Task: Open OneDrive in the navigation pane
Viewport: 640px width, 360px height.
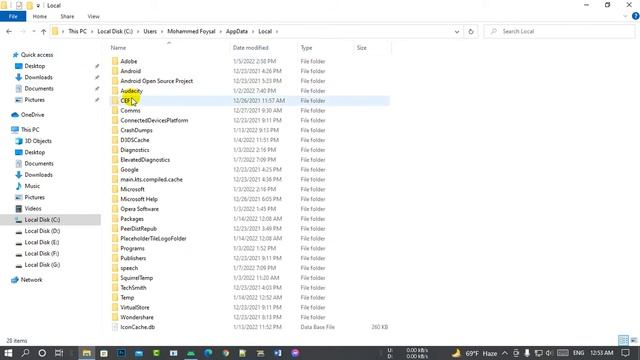Action: tap(32, 115)
